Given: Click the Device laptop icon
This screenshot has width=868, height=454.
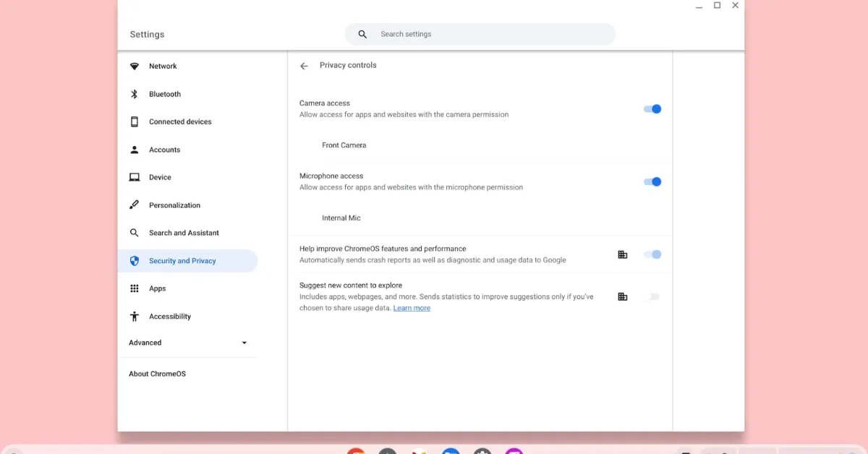Looking at the screenshot, I should coord(135,177).
